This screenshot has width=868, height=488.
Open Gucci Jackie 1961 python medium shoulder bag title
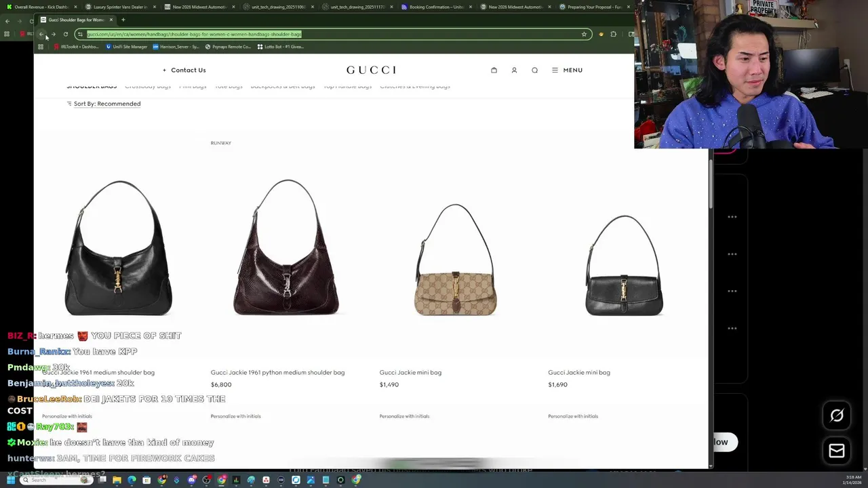tap(277, 372)
